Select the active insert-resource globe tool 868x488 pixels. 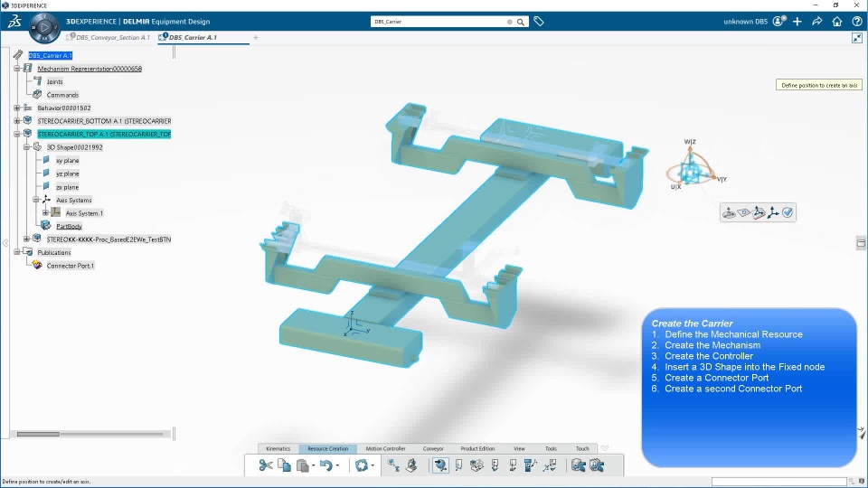440,465
